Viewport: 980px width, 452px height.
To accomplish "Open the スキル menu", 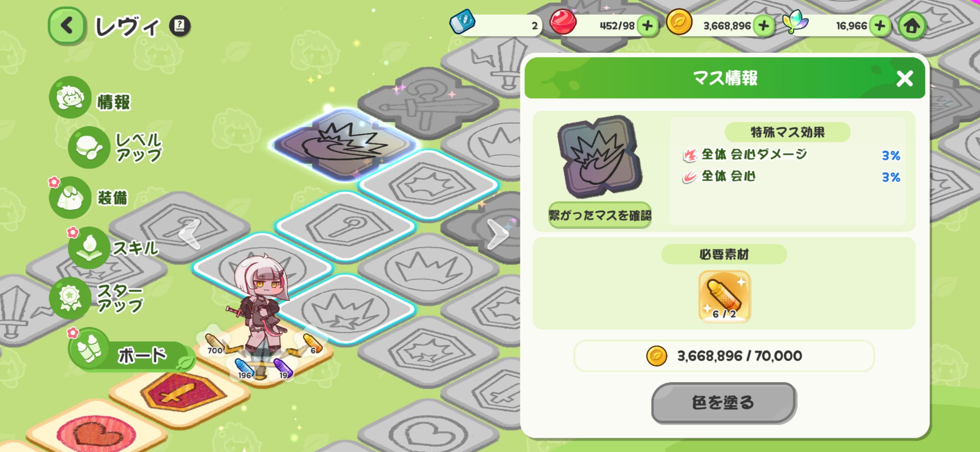I will [x=113, y=248].
